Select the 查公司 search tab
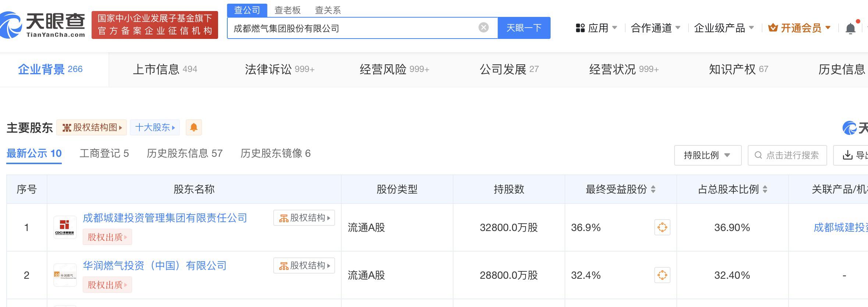Screen dimensions: 868x307 (x=247, y=10)
